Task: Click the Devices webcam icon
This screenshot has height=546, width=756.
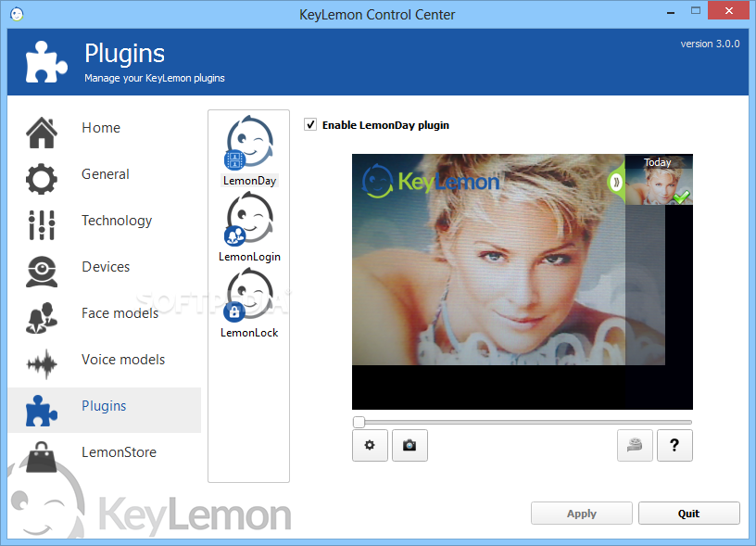Action: (42, 272)
